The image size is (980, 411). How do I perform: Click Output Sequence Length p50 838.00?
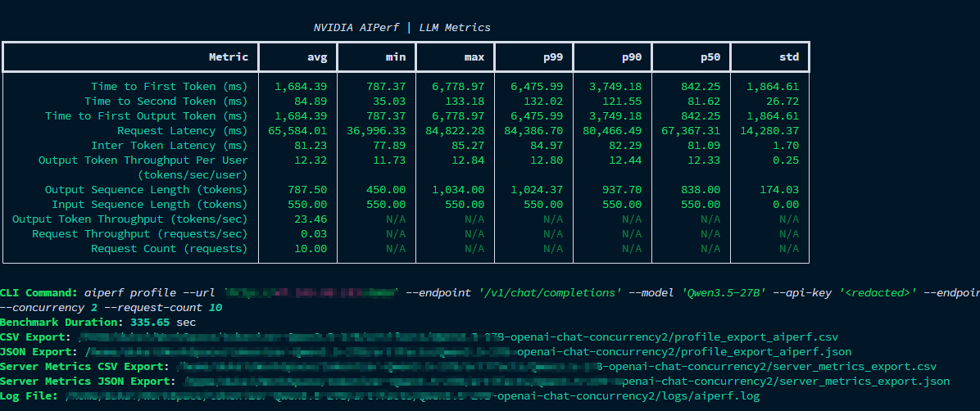pyautogui.click(x=701, y=189)
